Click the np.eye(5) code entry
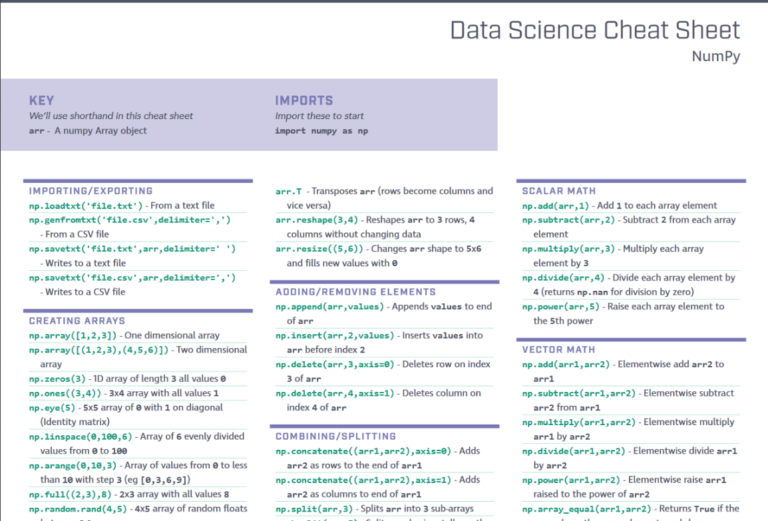 54,408
